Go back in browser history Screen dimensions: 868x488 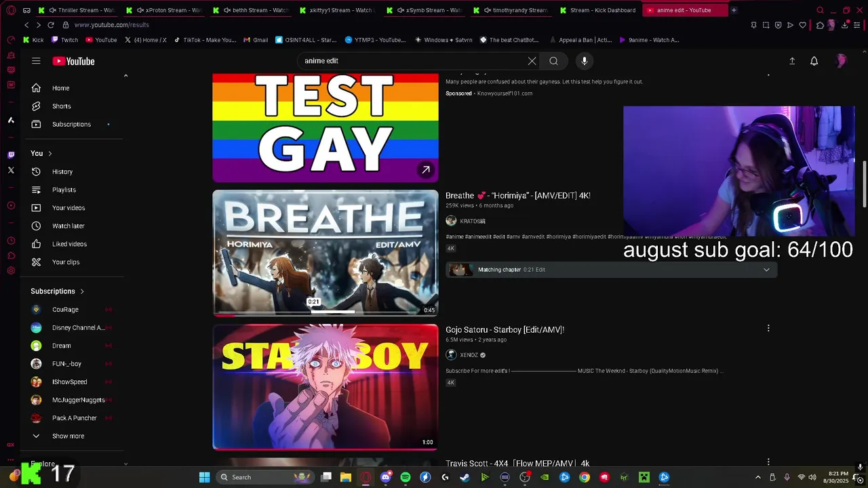26,25
